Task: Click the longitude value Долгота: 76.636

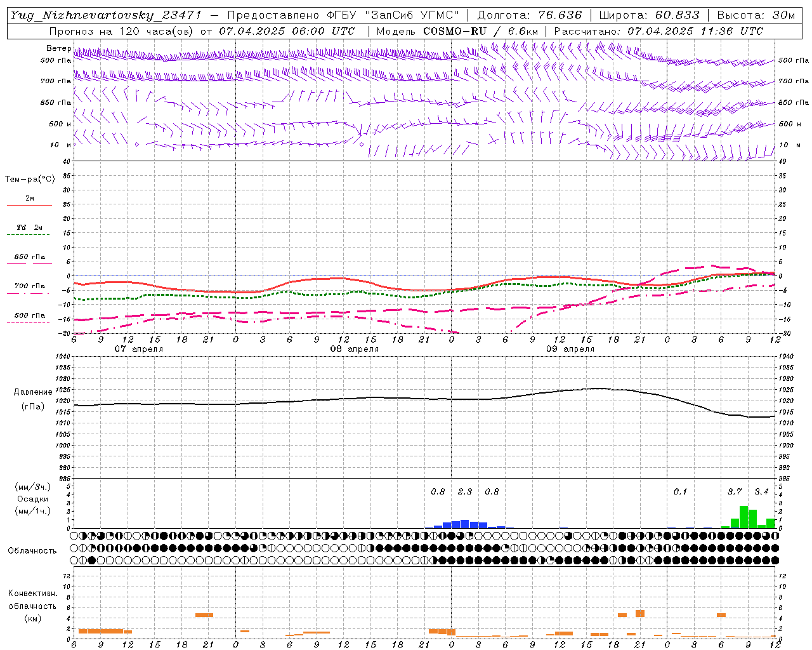Action: [x=529, y=15]
